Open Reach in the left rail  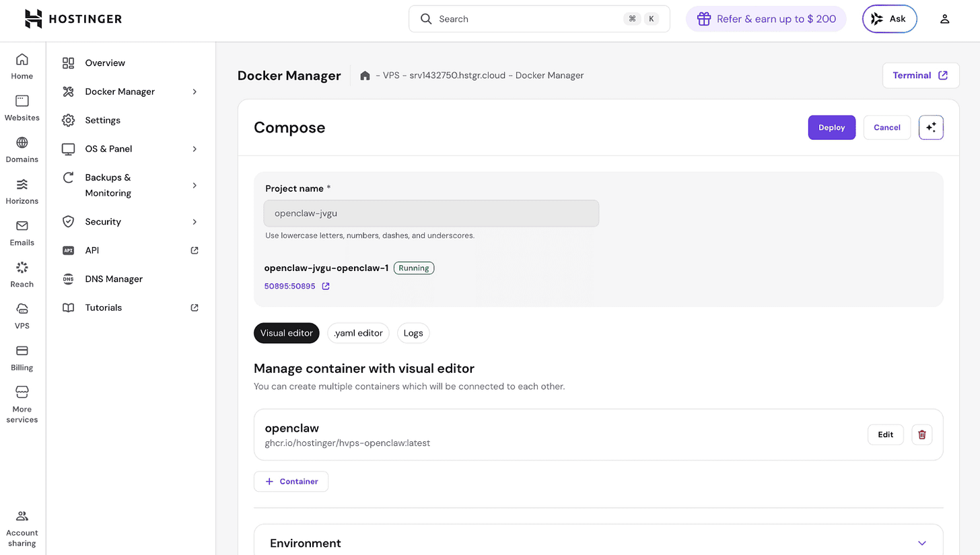(22, 275)
